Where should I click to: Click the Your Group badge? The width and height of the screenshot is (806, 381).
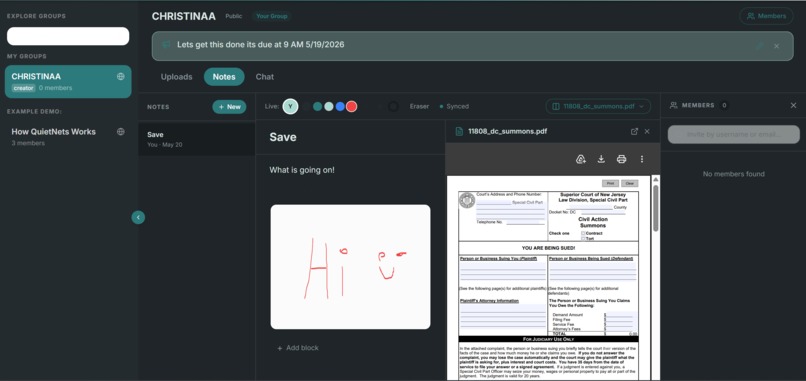coord(271,16)
